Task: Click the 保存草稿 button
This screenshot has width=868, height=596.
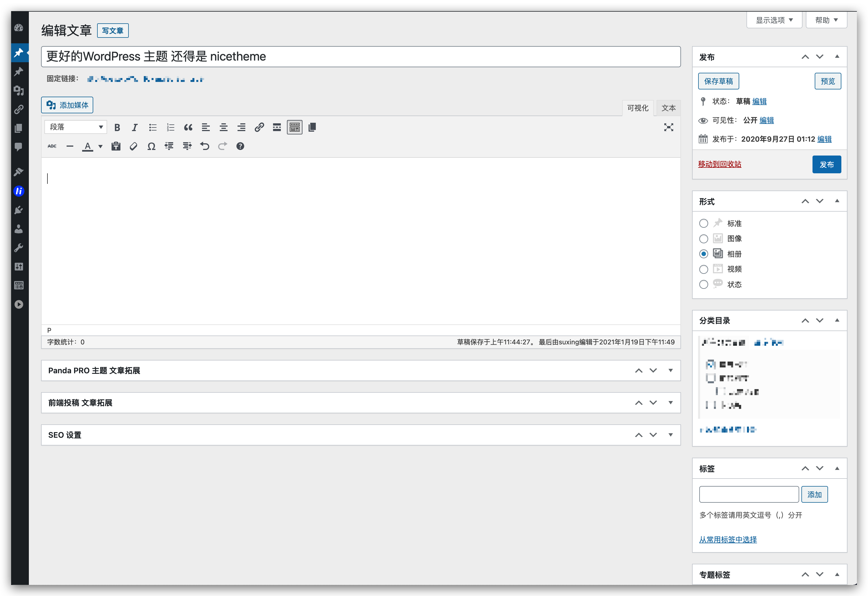Action: [718, 81]
